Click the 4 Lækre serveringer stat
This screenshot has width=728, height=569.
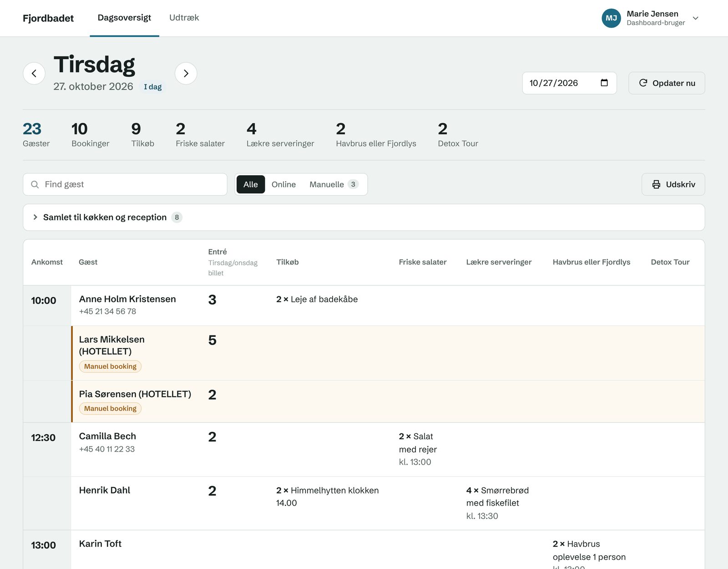coord(280,134)
